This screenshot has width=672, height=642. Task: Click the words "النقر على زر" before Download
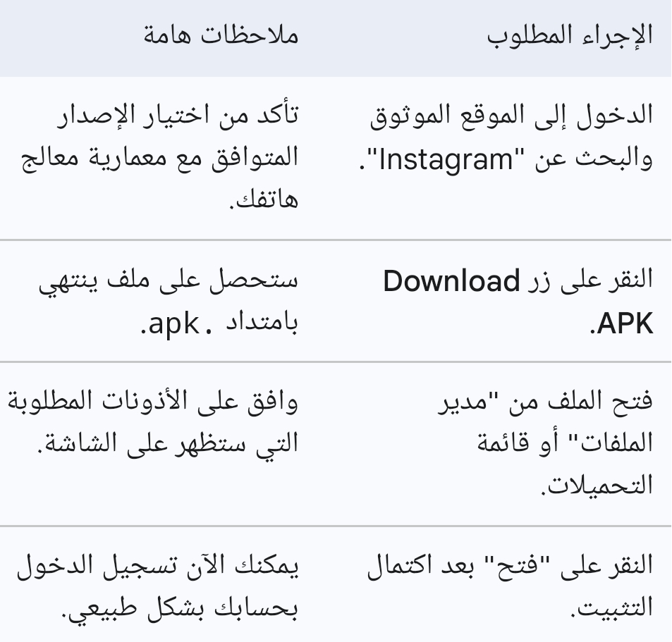click(x=608, y=282)
